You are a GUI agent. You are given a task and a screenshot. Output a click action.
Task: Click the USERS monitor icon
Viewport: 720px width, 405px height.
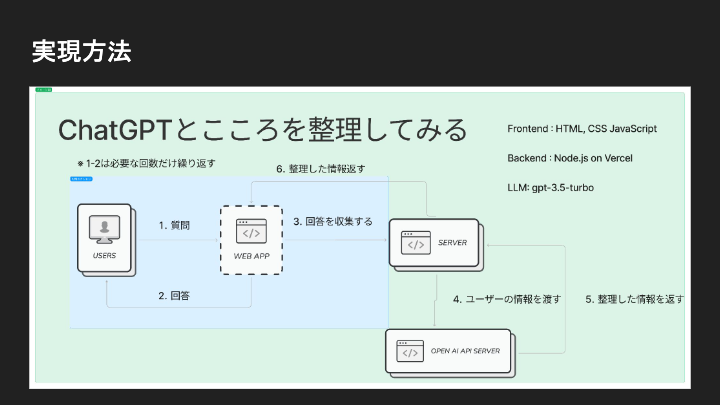104,230
